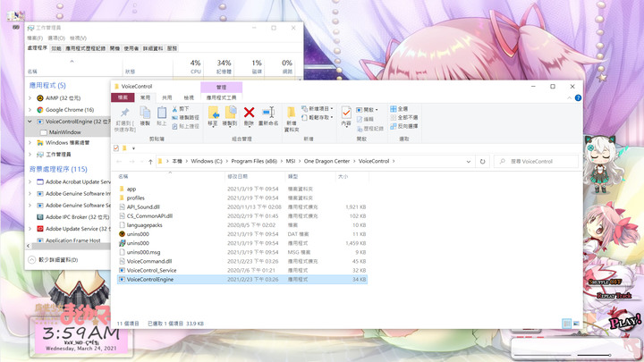Click the Search VoiceControl input field

(536, 161)
